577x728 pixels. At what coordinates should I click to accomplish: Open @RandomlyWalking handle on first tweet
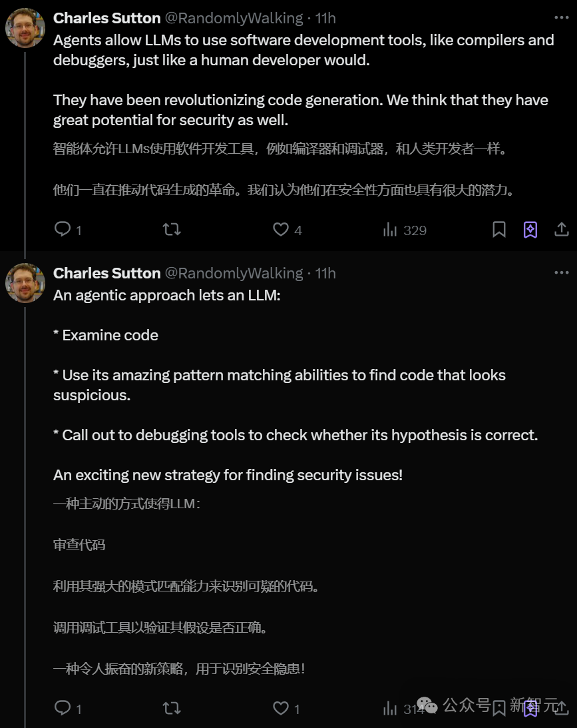click(233, 18)
